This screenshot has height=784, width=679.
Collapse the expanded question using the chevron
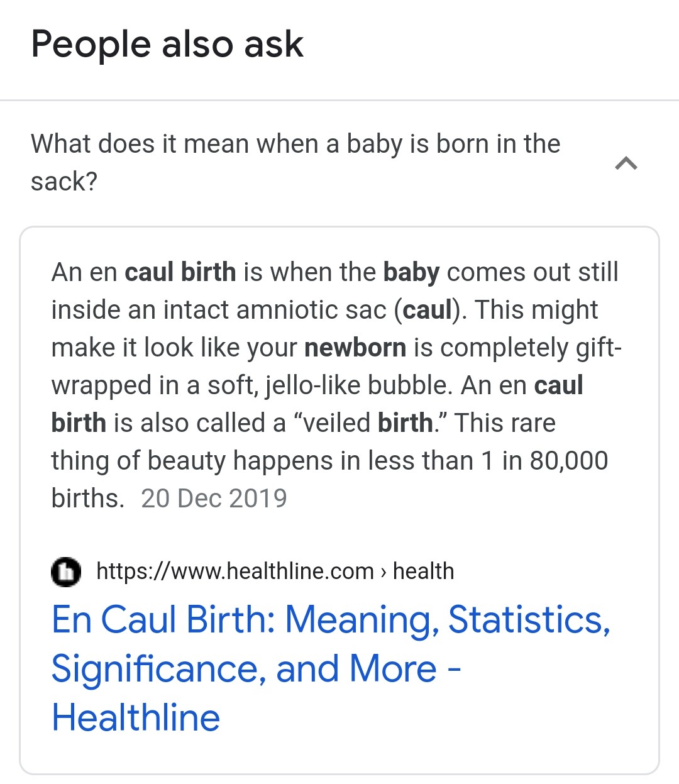(626, 164)
